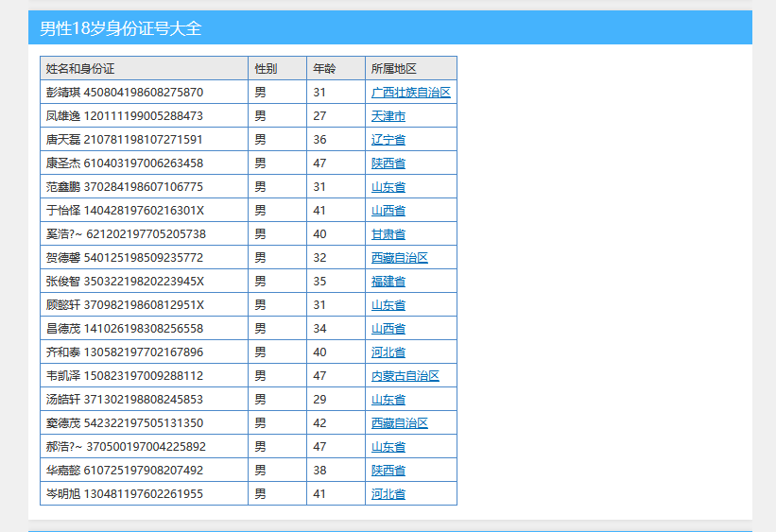Select the 唐天磊 name cell
The width and height of the screenshot is (776, 532).
pyautogui.click(x=144, y=140)
